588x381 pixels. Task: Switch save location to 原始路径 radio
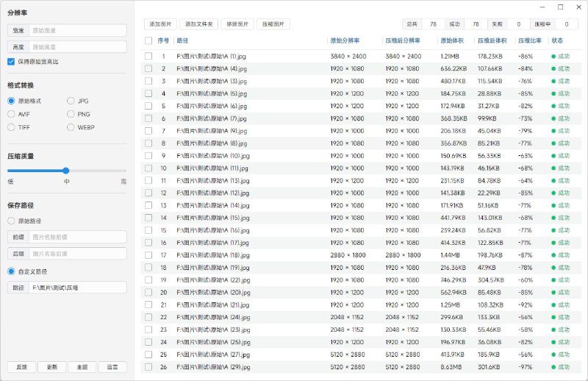tap(12, 221)
